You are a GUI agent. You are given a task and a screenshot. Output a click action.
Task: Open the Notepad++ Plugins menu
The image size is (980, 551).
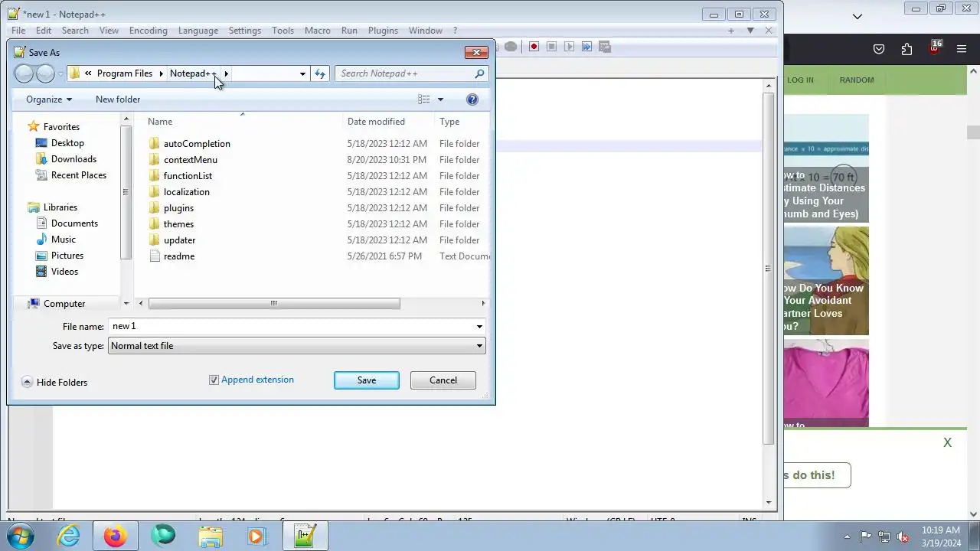[383, 31]
